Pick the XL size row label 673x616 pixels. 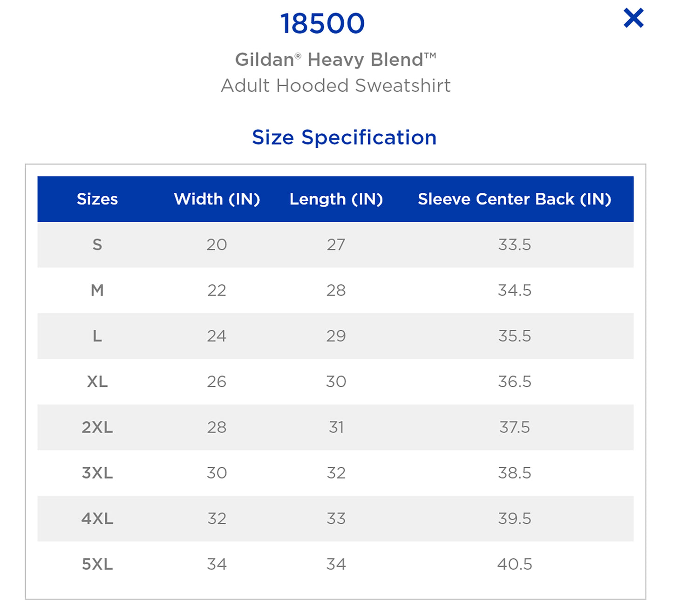point(97,382)
